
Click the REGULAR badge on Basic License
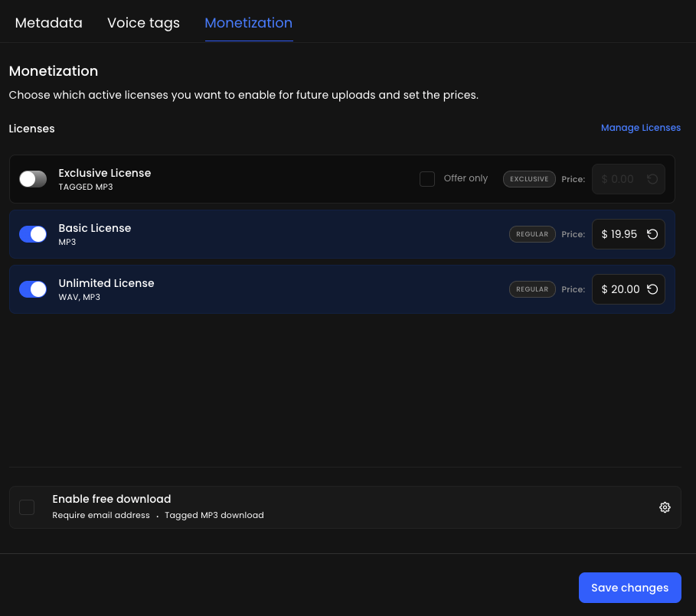pos(532,234)
